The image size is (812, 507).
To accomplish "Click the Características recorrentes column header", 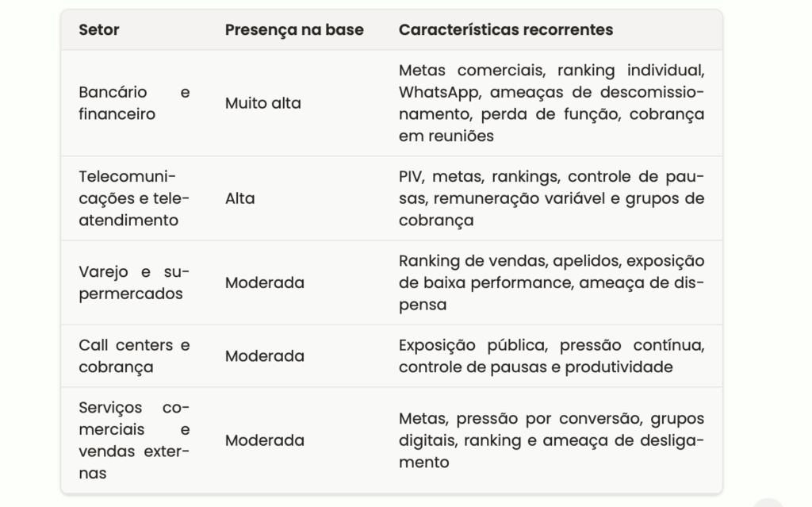I will [x=505, y=30].
